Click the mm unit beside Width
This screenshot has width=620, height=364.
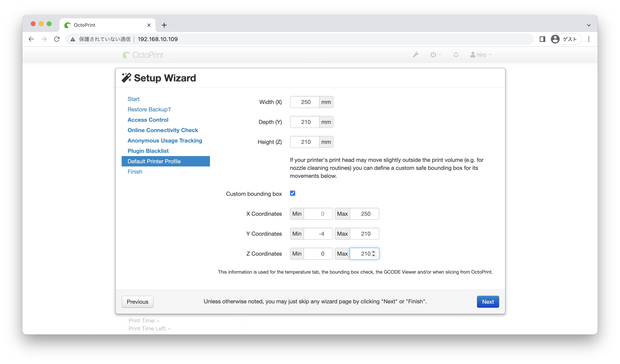[326, 102]
